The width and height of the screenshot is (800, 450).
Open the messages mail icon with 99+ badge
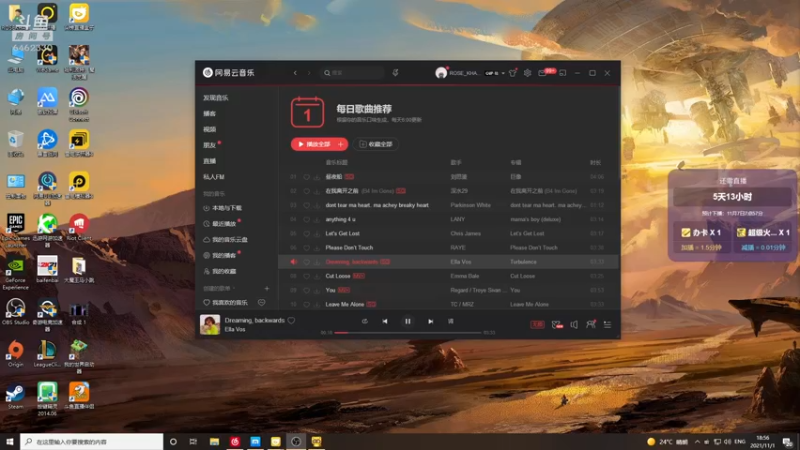pyautogui.click(x=543, y=73)
